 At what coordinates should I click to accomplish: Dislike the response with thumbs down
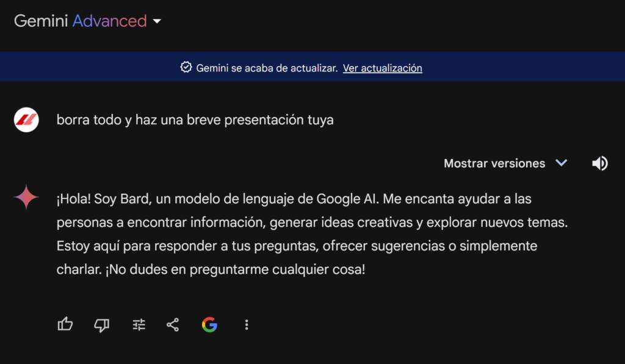tap(102, 325)
